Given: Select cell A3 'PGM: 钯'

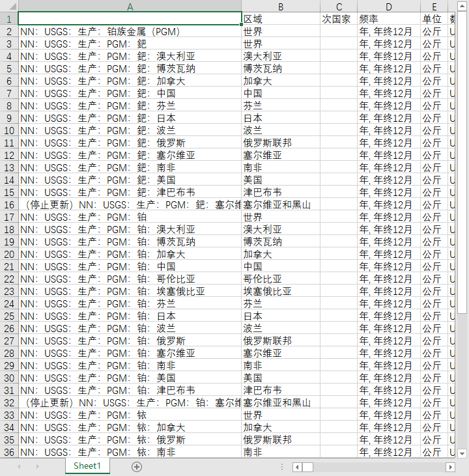Looking at the screenshot, I should click(130, 44).
